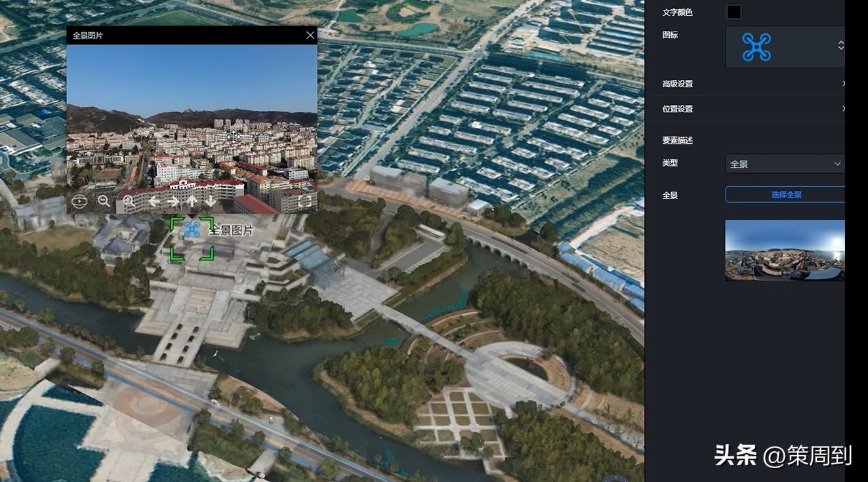Zoom in the panorama image
The width and height of the screenshot is (868, 482).
[129, 201]
